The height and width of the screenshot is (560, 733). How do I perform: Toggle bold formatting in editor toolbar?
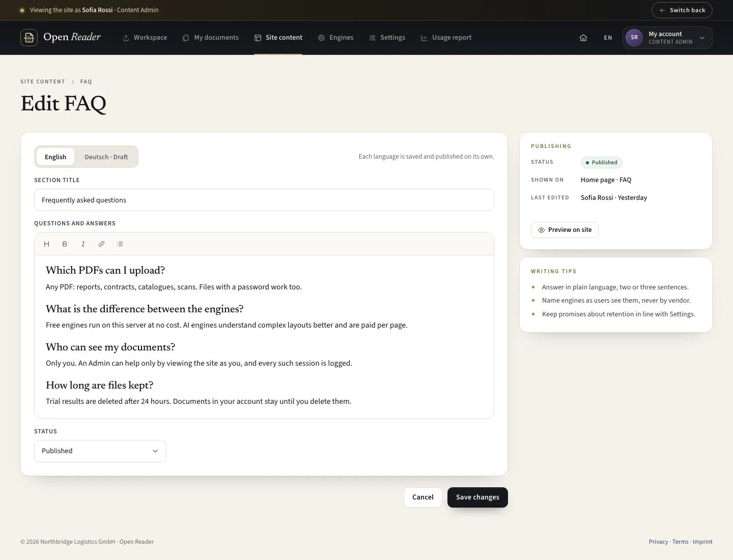pos(65,244)
